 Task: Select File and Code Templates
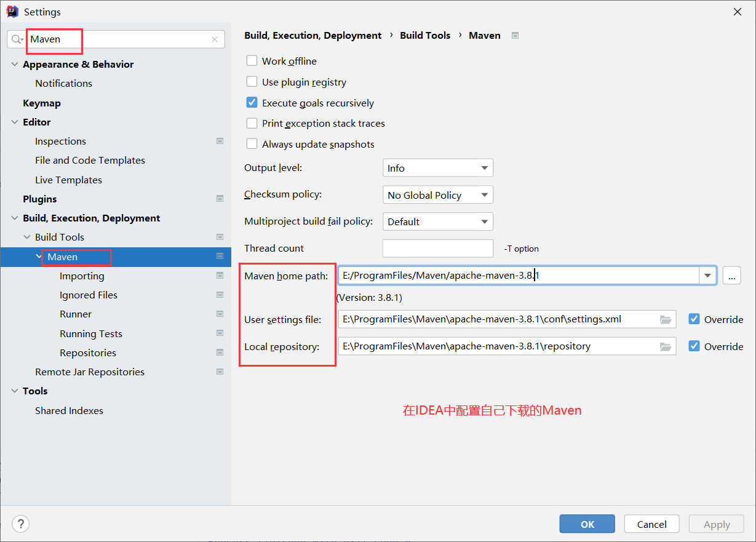(x=90, y=160)
